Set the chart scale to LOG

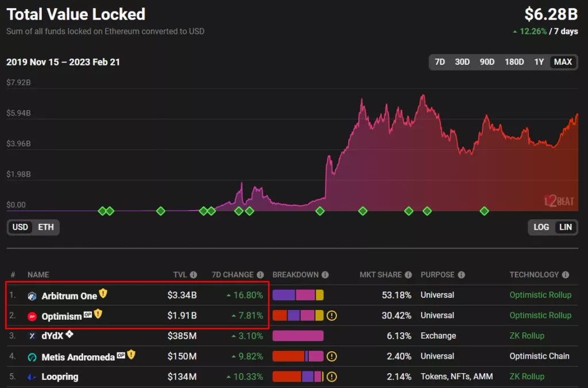pos(541,227)
